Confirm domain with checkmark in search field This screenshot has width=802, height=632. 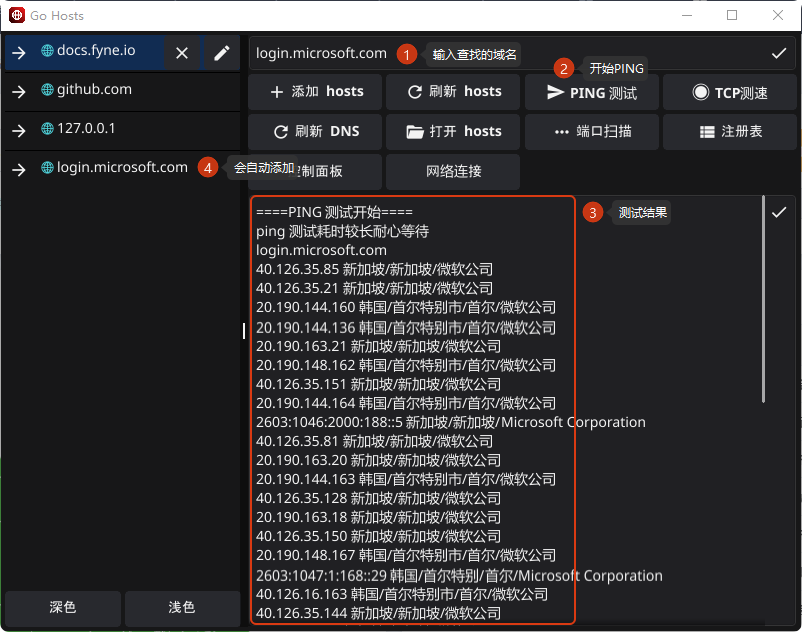778,54
